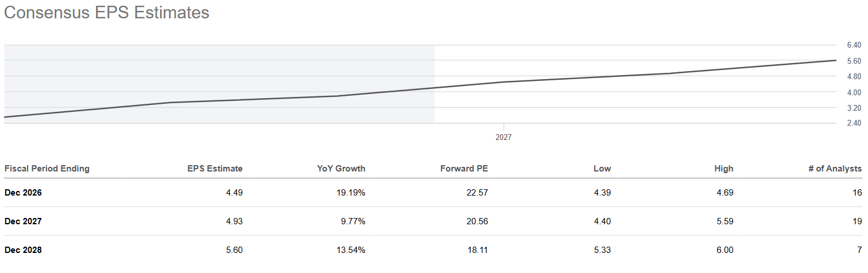Click the Forward PE value 20.56
This screenshot has height=273, width=868.
coord(478,221)
